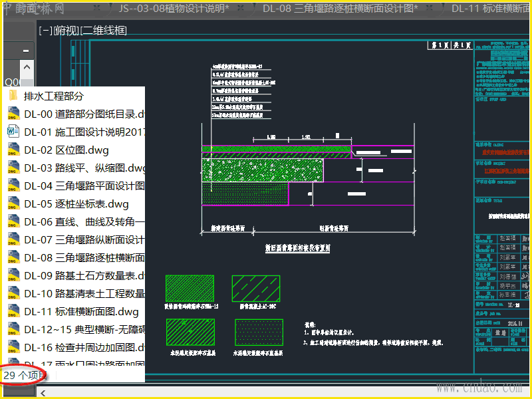Screen dimensions: 532x399
Task: Click the horizontal scrollbar left arrow
Action: [43, 393]
